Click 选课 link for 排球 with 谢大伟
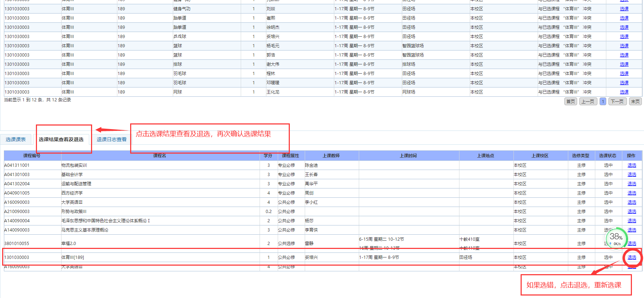Screen dimensions: 644x298 (624, 64)
